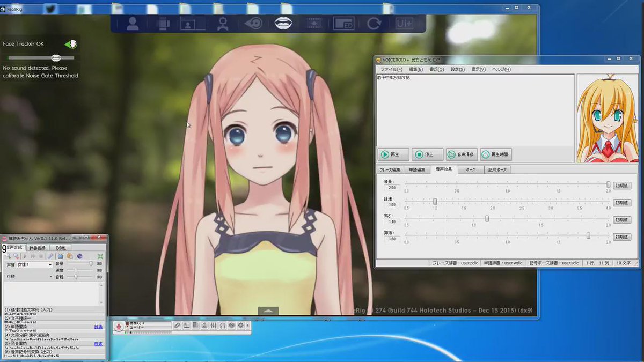Open the 編集(E) menu in VOICEROID
The image size is (644, 362).
click(416, 69)
